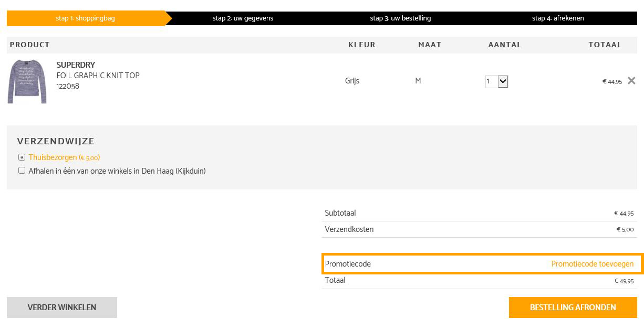The image size is (644, 329).
Task: Click the Verder Winkelen button
Action: 62,307
